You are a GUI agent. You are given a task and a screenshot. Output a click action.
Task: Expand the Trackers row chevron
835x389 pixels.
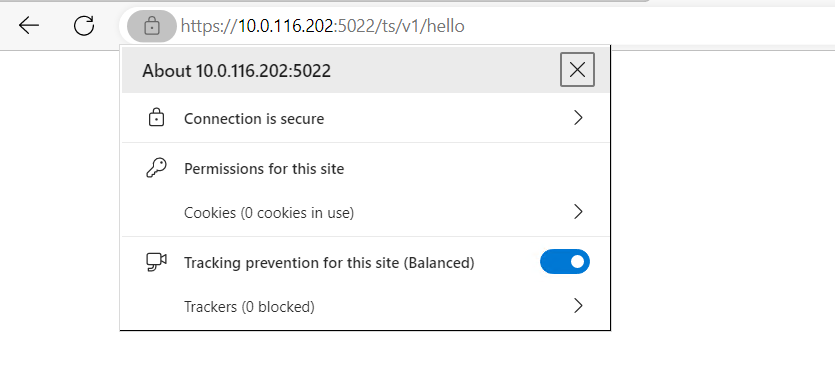[578, 306]
